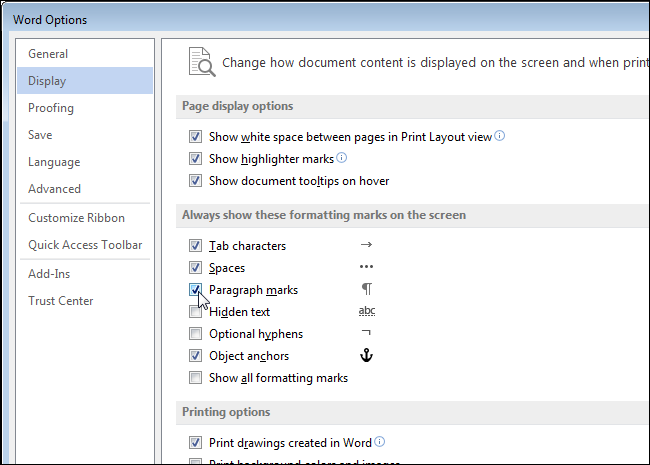
Task: Click the paragraph mark pilcrow symbol
Action: coord(366,290)
